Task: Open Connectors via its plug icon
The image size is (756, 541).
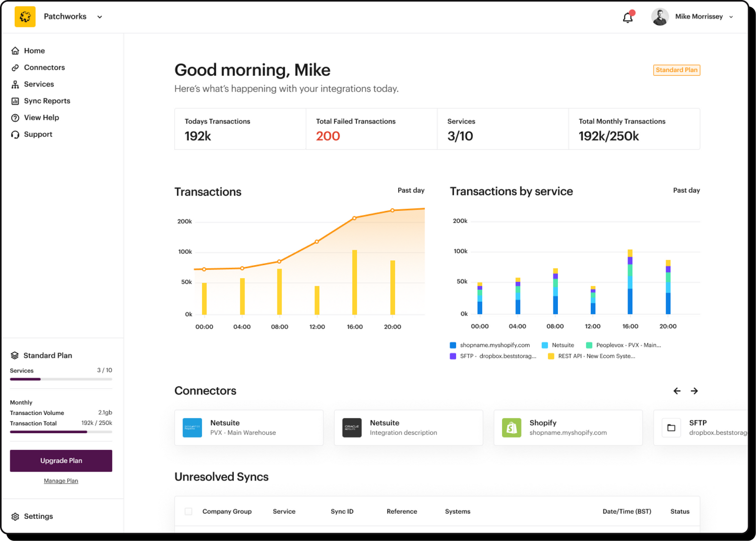Action: (x=15, y=67)
